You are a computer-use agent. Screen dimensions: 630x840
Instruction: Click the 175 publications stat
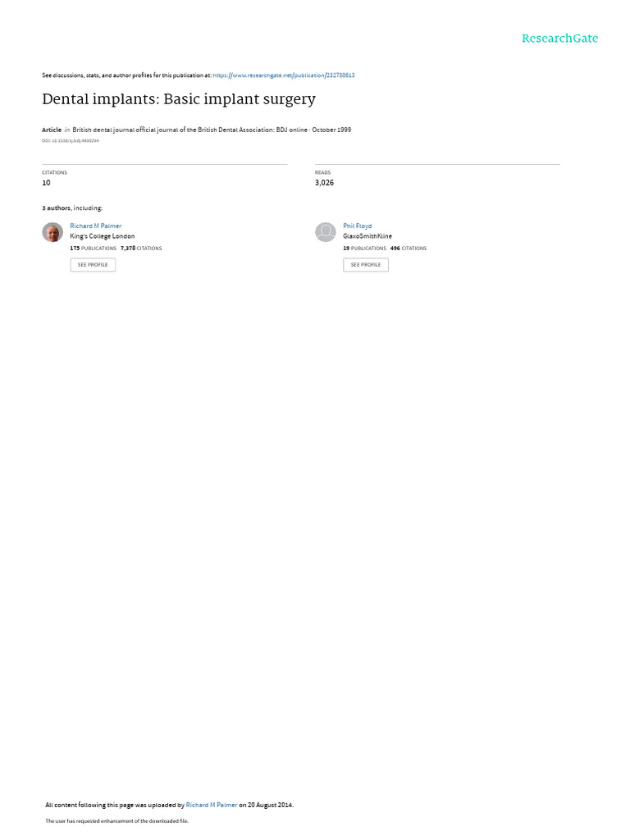pos(94,249)
